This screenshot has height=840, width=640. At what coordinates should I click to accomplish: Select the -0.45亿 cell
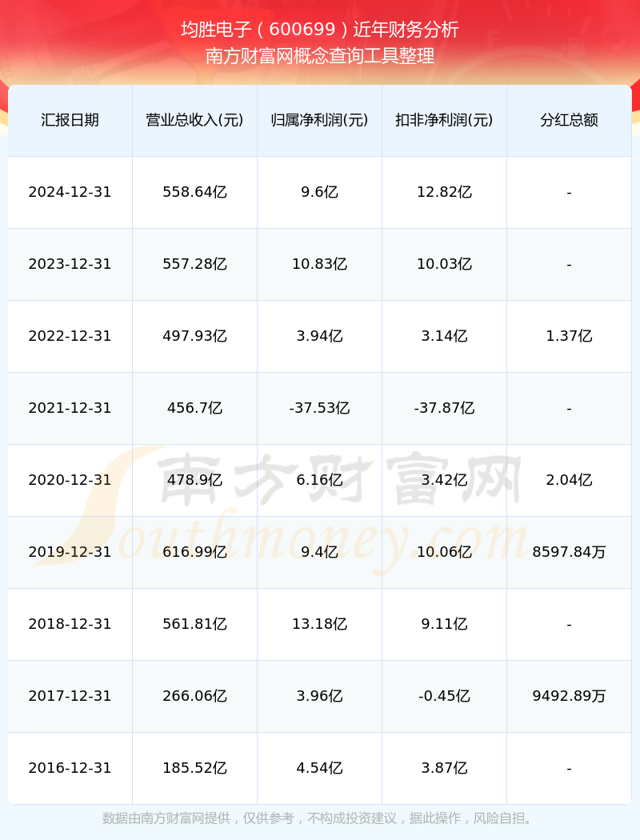point(445,696)
